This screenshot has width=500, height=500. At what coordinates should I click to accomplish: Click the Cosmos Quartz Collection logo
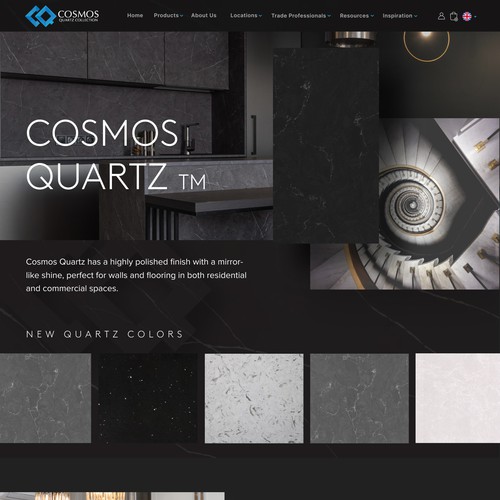(62, 16)
